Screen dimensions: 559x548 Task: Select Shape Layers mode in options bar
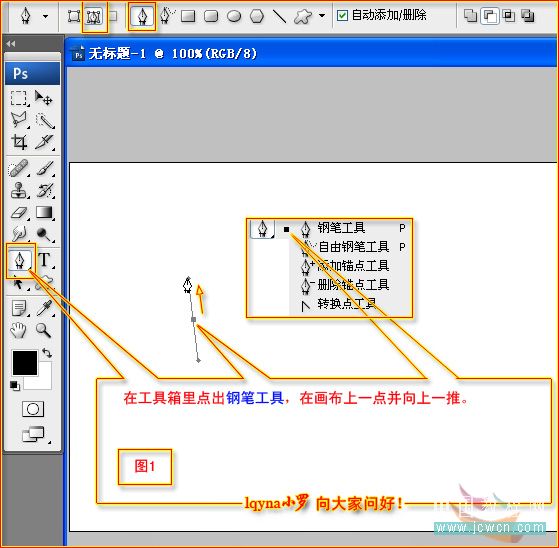[74, 16]
